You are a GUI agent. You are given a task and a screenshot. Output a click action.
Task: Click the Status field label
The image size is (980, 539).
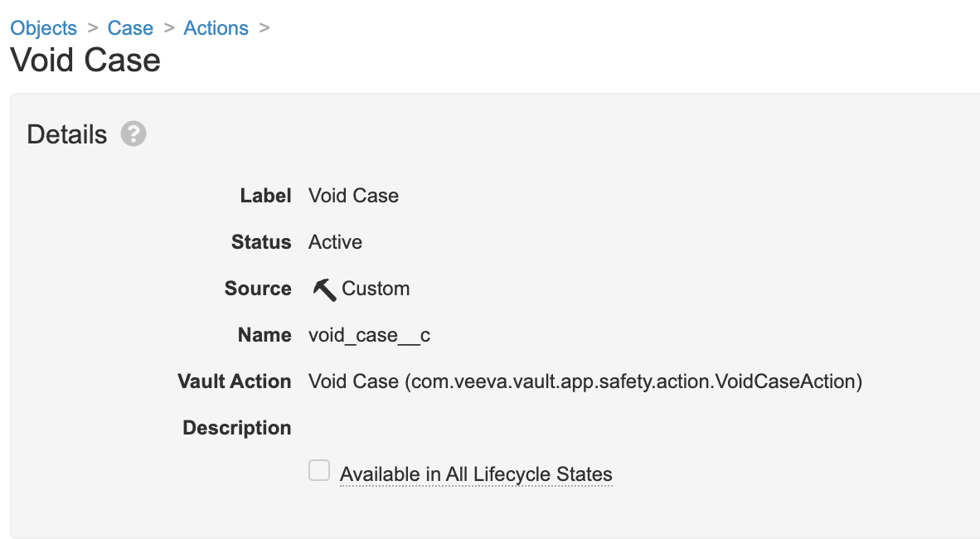point(261,242)
